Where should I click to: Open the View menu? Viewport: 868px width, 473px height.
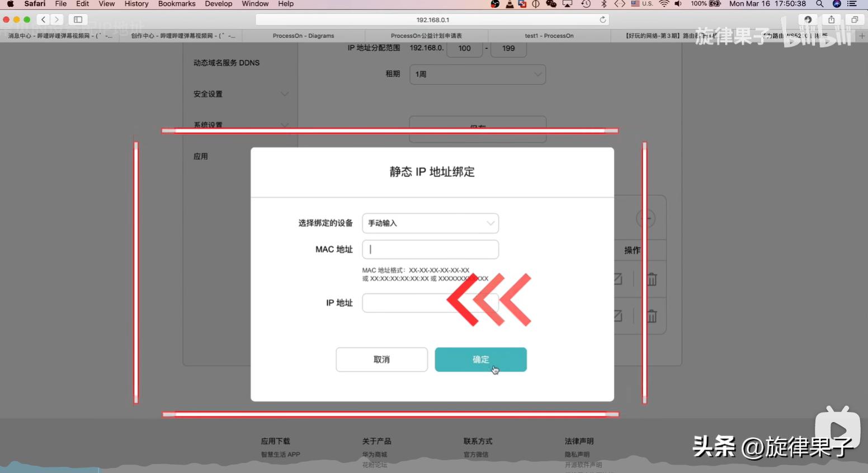[107, 4]
